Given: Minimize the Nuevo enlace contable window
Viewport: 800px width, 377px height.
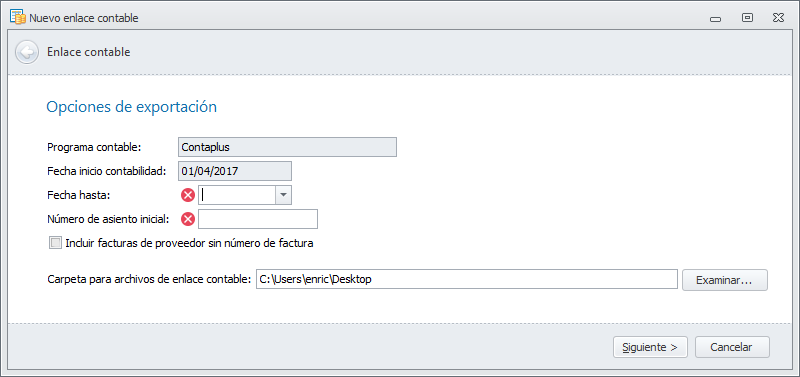Looking at the screenshot, I should [x=715, y=18].
